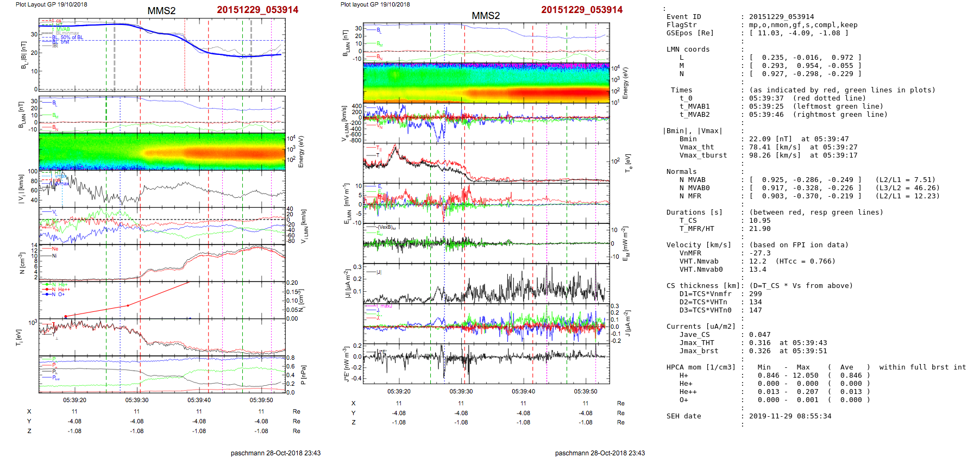980x457 pixels.
Task: Click the 05:39:50 time tick under right plot
Action: pos(586,391)
